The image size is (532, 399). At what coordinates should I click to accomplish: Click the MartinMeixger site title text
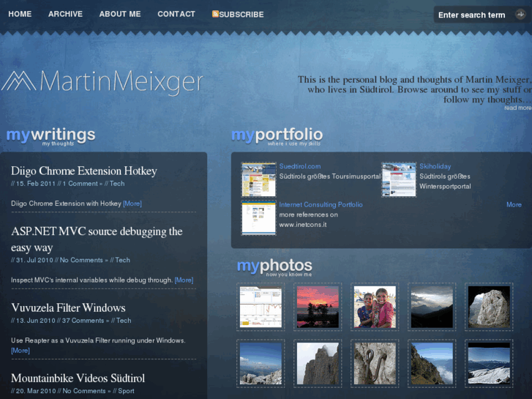[x=121, y=82]
